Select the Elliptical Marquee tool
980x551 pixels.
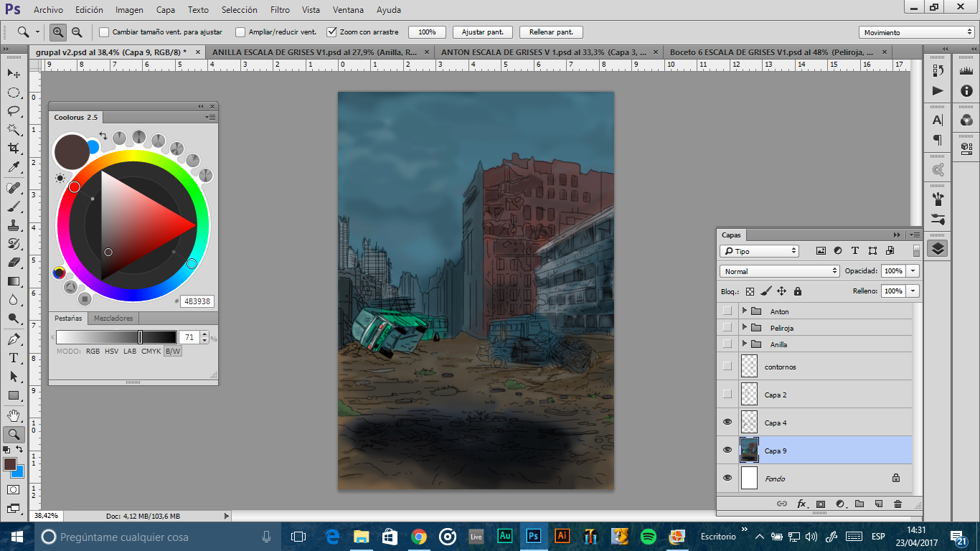pos(14,93)
